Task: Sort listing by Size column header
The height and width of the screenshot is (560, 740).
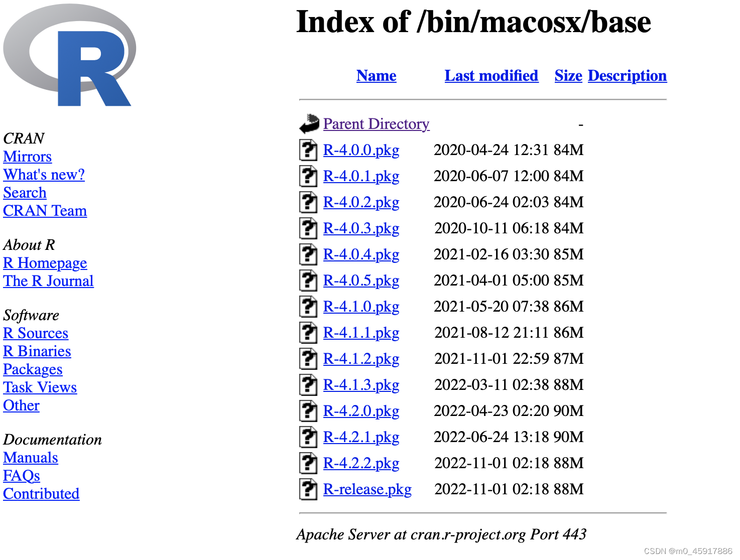Action: tap(568, 76)
